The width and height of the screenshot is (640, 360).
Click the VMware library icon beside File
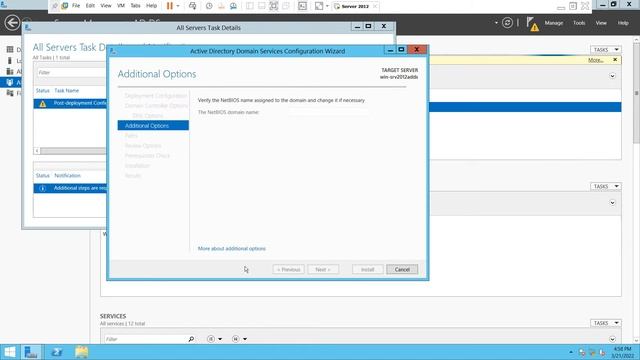point(65,6)
